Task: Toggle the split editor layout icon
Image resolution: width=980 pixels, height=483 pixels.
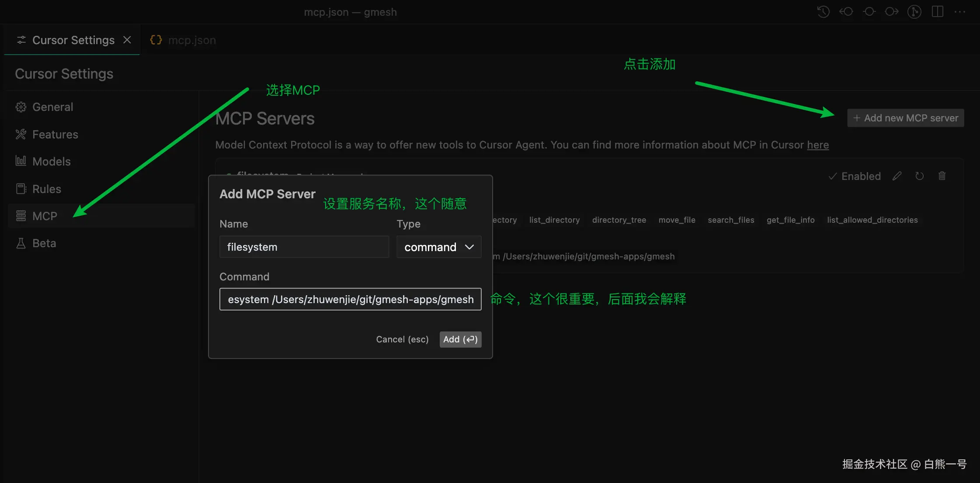Action: coord(937,12)
